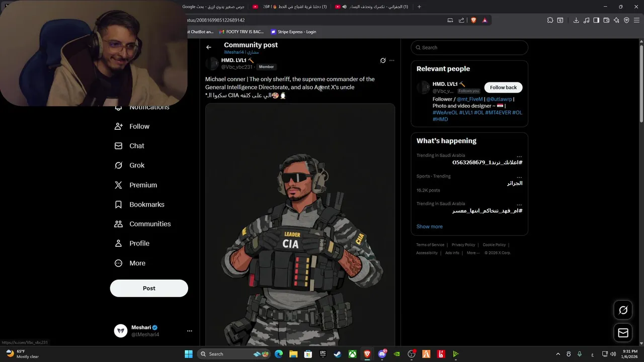Viewport: 644px width, 362px height.
Task: Click the white Post button
Action: click(x=149, y=288)
